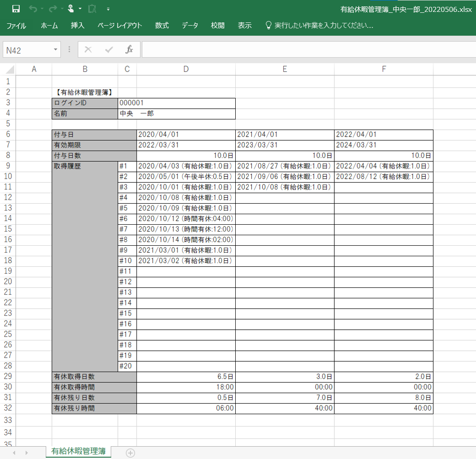Open the 数式 ribbon tab
The height and width of the screenshot is (459, 476).
point(162,26)
